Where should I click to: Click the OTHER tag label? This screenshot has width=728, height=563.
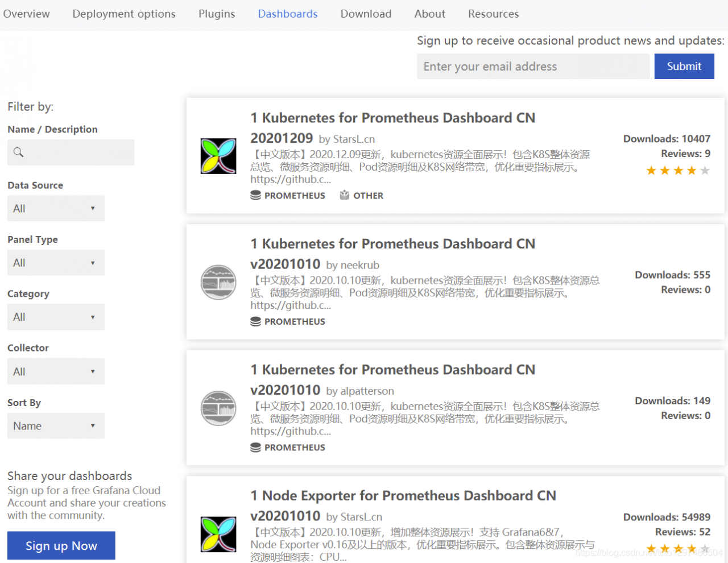369,196
